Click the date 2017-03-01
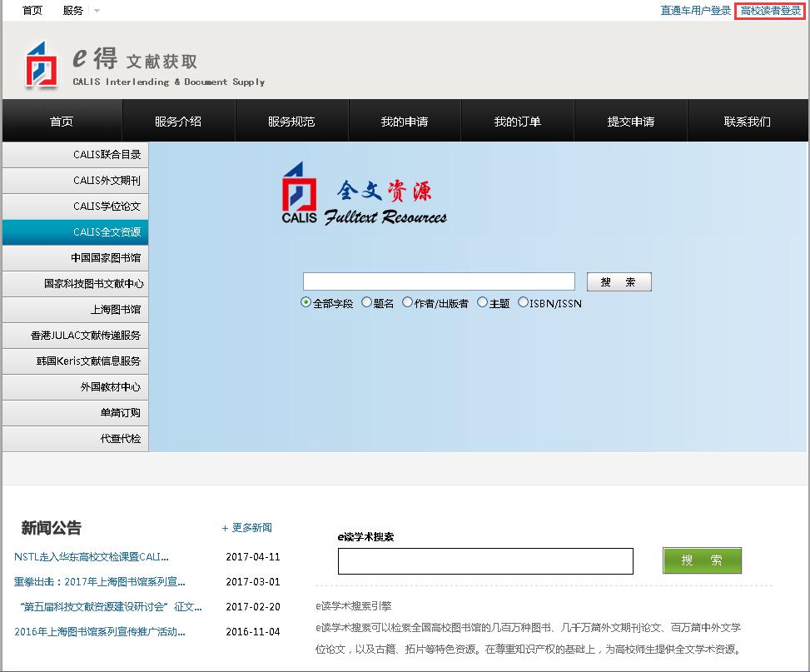810x672 pixels. pyautogui.click(x=252, y=581)
